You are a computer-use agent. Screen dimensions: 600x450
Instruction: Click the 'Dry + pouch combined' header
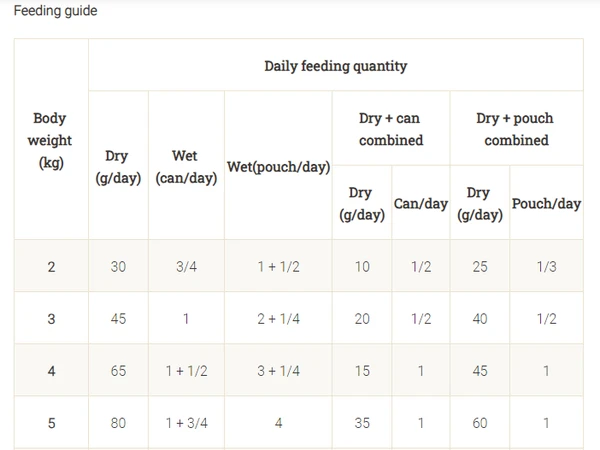tap(516, 129)
